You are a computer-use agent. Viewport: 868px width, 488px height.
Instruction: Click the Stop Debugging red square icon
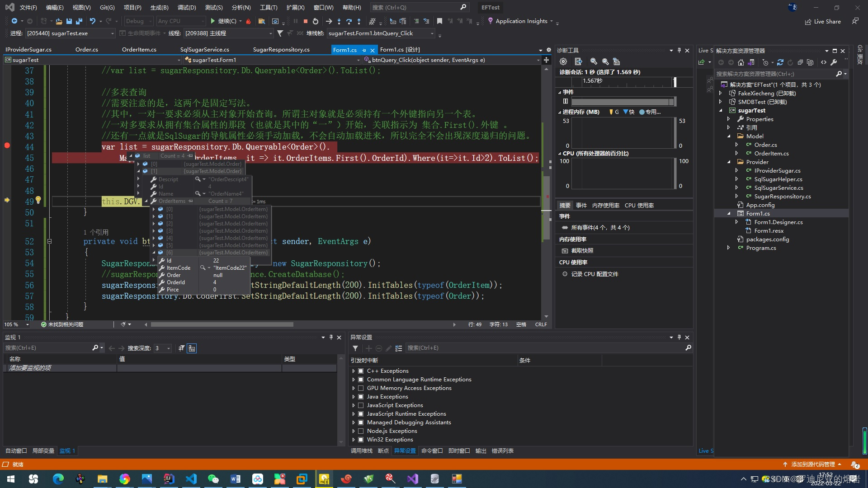[x=306, y=21]
